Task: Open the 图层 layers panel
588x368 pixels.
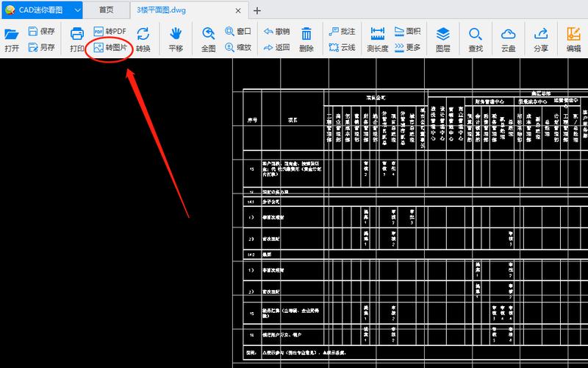Action: click(x=443, y=40)
